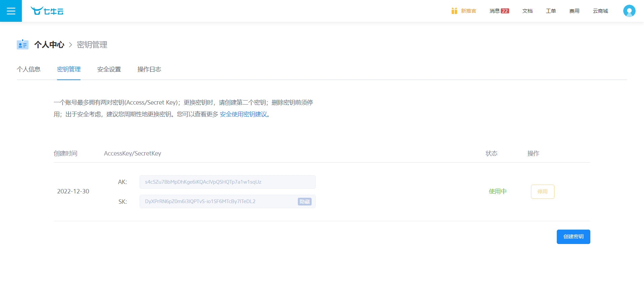Hide the SecretKey with 隐藏 toggle

(305, 201)
